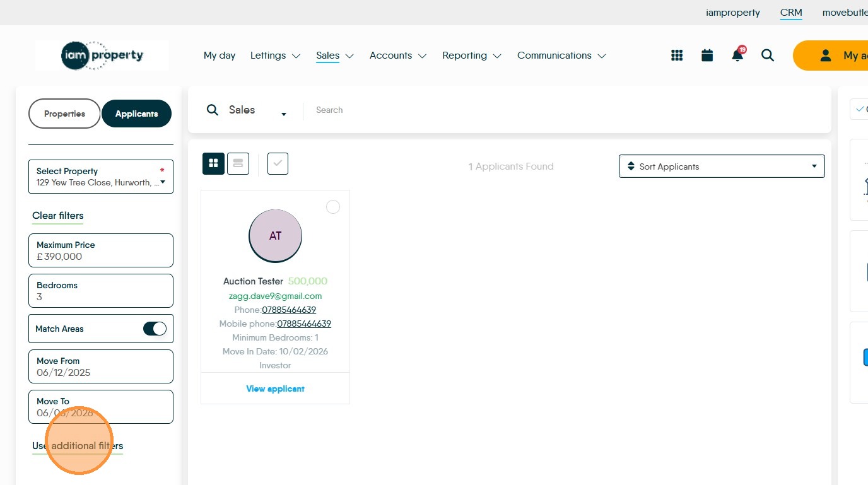Image resolution: width=868 pixels, height=485 pixels.
Task: Expand the Sales navigation menu
Action: tap(335, 56)
